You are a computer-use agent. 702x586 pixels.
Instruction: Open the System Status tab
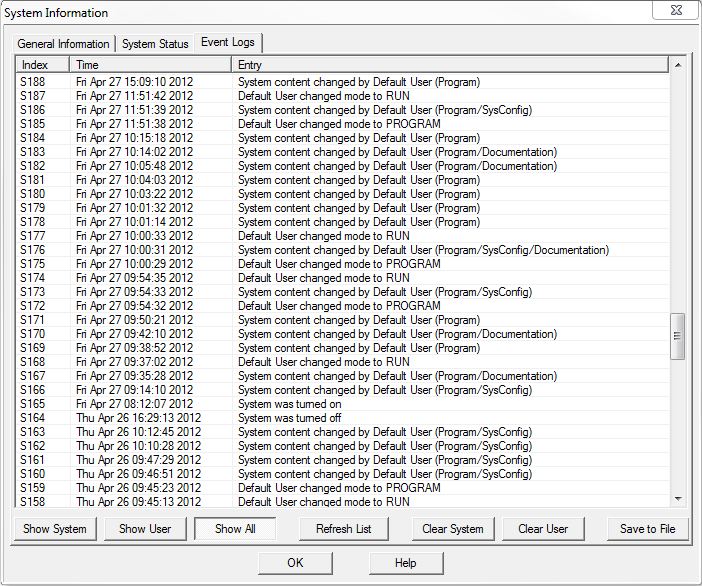155,44
